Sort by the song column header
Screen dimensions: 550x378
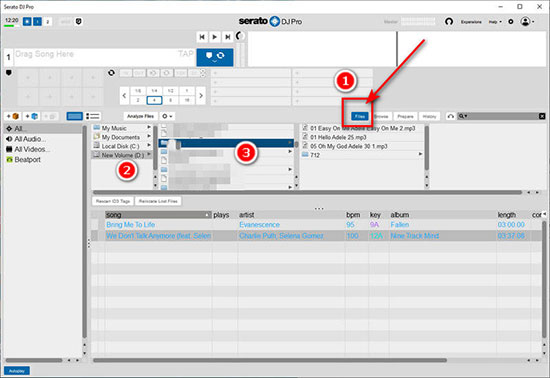158,215
